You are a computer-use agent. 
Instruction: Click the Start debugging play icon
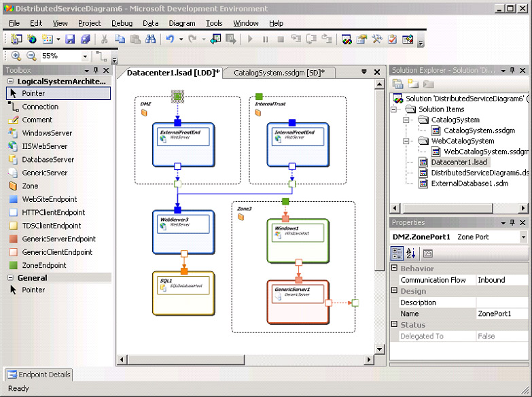pos(250,39)
